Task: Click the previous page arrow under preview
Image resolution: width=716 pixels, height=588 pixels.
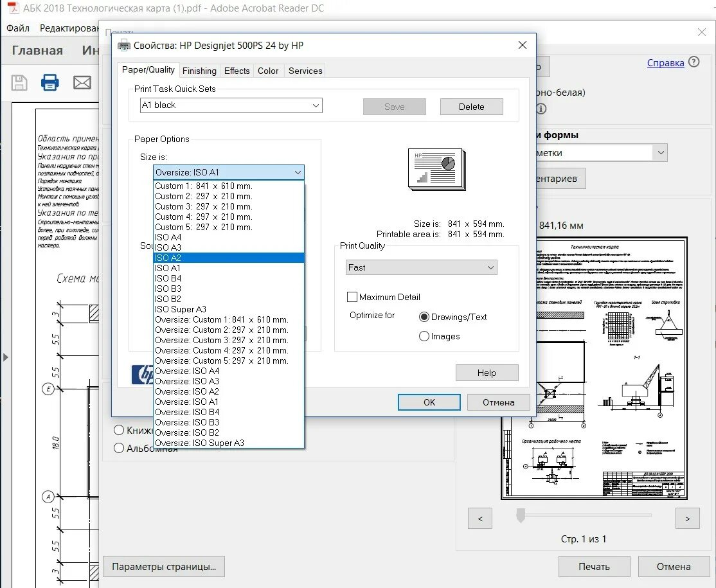Action: click(480, 518)
